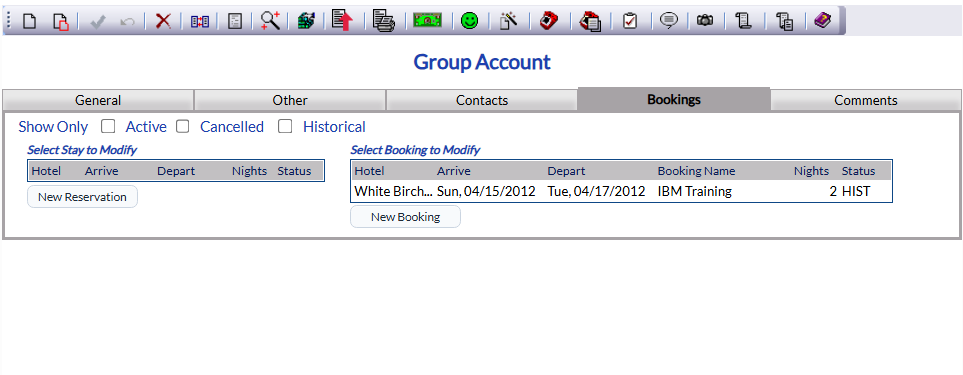This screenshot has height=375, width=963.
Task: Click the blank new document icon
Action: click(x=29, y=21)
